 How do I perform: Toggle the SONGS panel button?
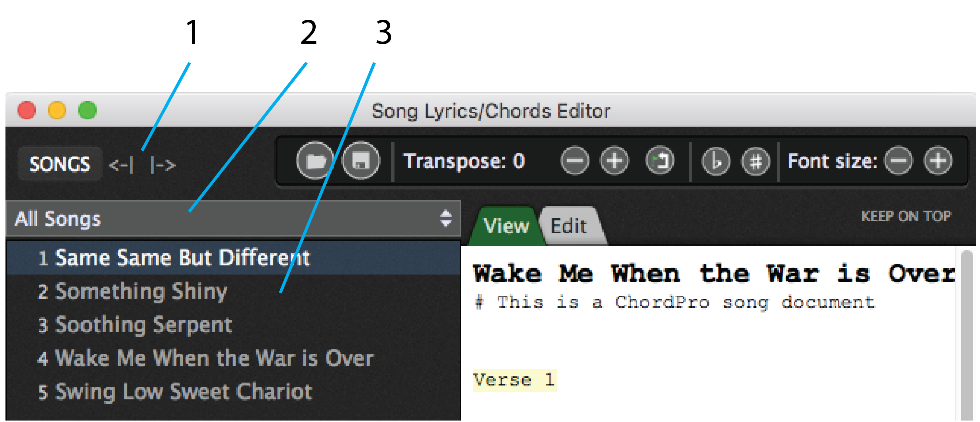[60, 164]
